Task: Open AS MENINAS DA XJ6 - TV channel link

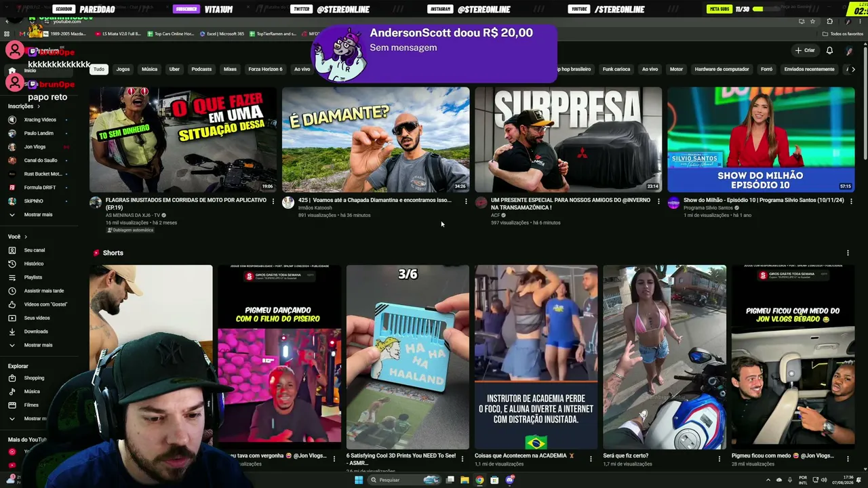Action: coord(133,215)
